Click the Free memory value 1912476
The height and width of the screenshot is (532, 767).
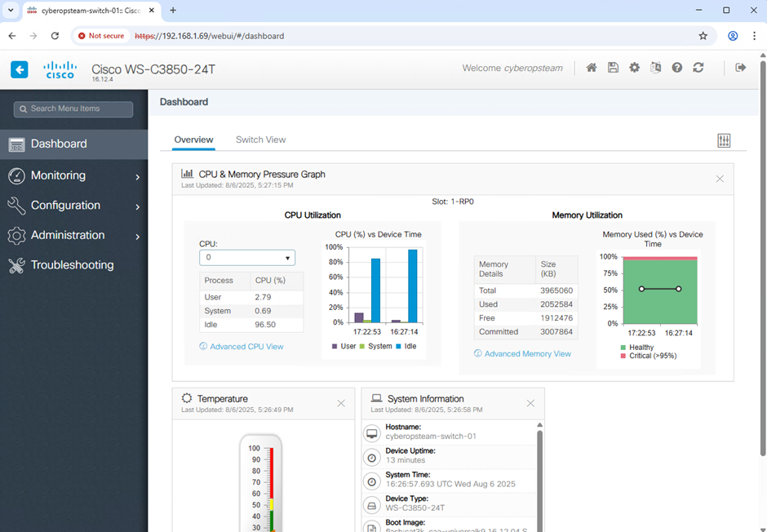556,318
